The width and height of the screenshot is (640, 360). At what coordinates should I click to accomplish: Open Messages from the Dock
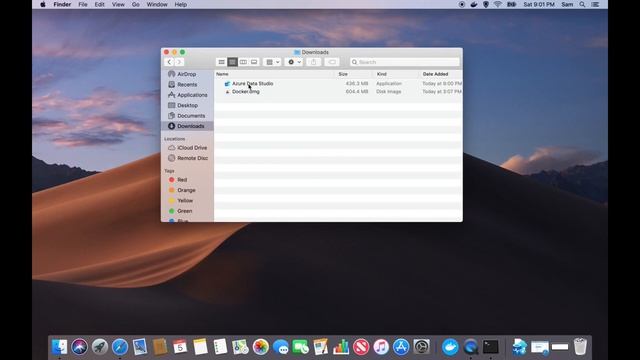pos(281,347)
